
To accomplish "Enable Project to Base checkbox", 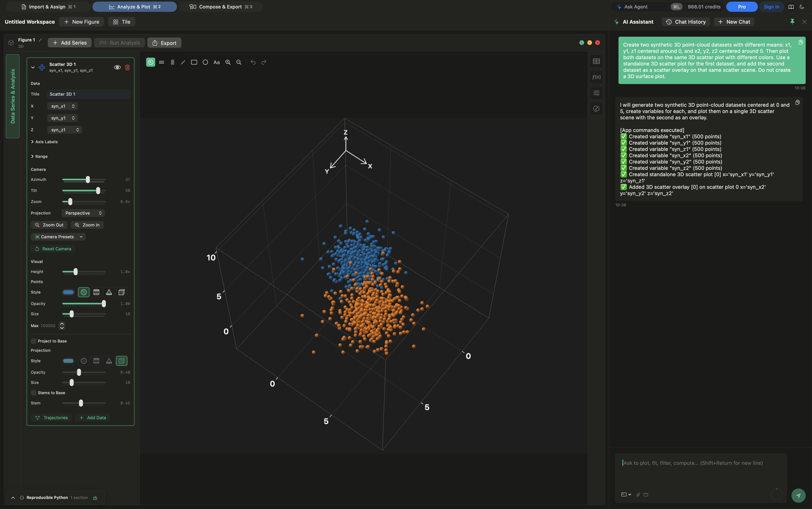I will [33, 341].
